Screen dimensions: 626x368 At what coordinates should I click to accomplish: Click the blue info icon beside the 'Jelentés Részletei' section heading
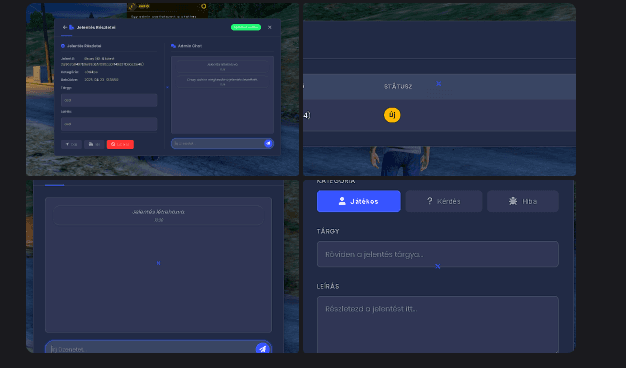63,46
